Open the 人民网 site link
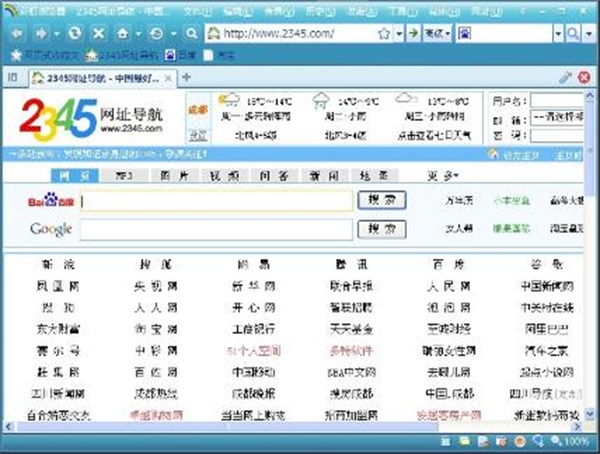The width and height of the screenshot is (600, 454). point(448,286)
